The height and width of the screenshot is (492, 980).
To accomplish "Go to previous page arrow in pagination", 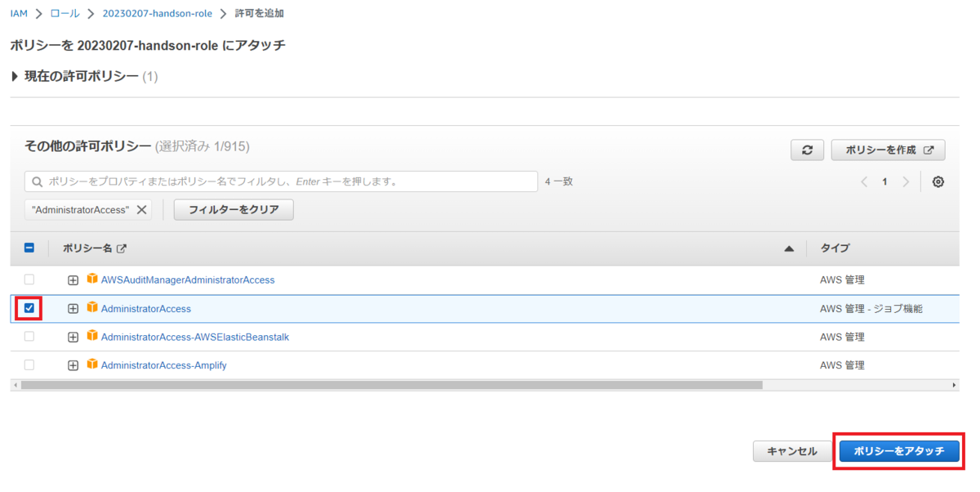I will tap(864, 181).
